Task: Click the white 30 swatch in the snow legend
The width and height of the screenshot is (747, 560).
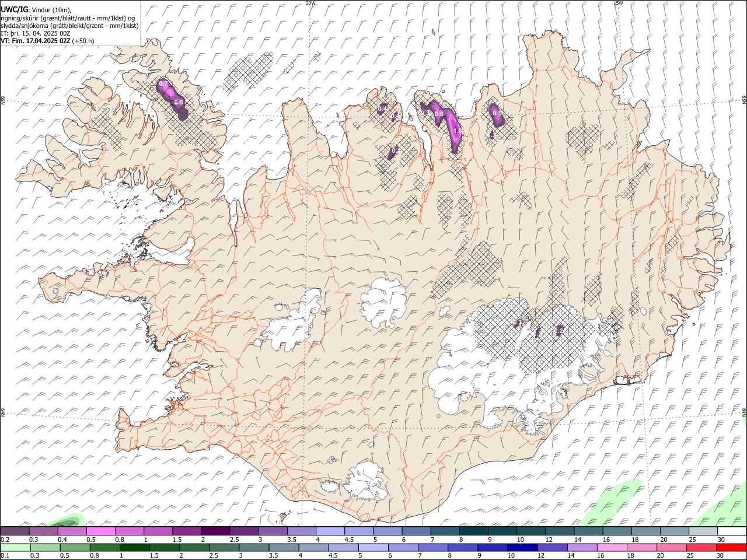Action: (732, 531)
